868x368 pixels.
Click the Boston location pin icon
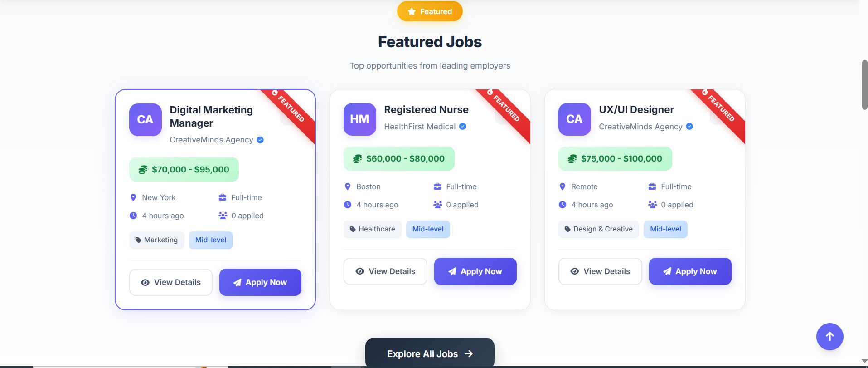point(348,186)
